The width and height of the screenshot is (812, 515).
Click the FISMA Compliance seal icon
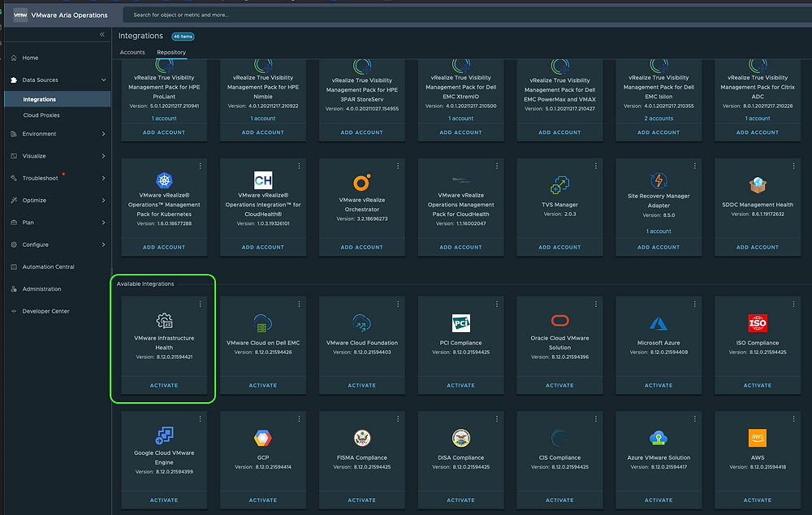click(x=362, y=439)
